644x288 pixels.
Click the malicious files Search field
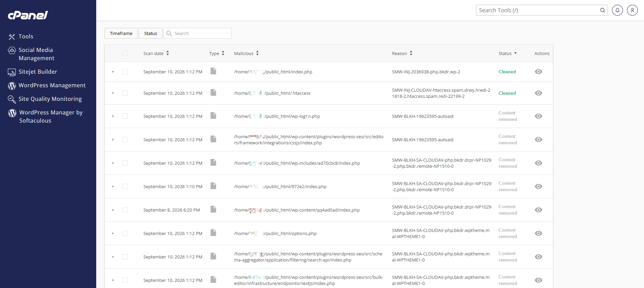pos(198,33)
